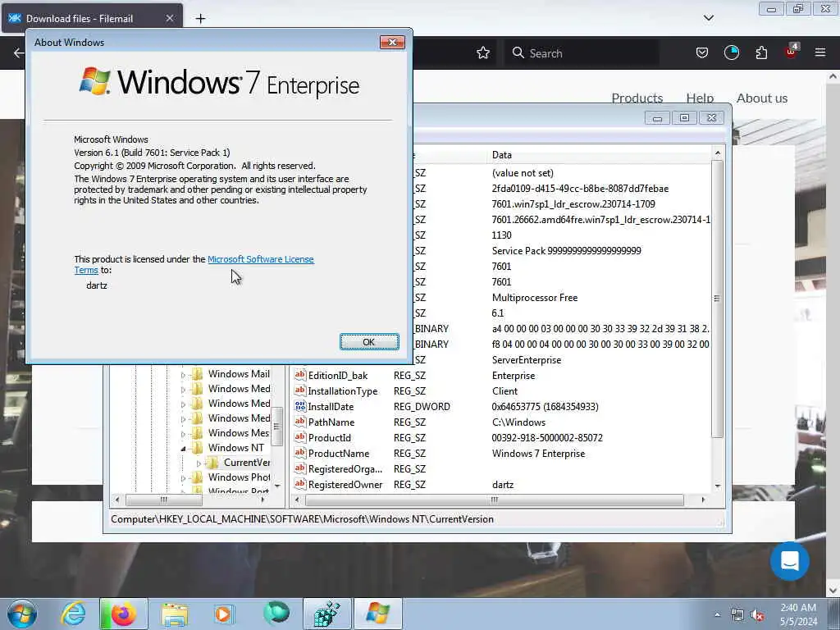Click the Windows 7 Enterprise data cell

(538, 453)
